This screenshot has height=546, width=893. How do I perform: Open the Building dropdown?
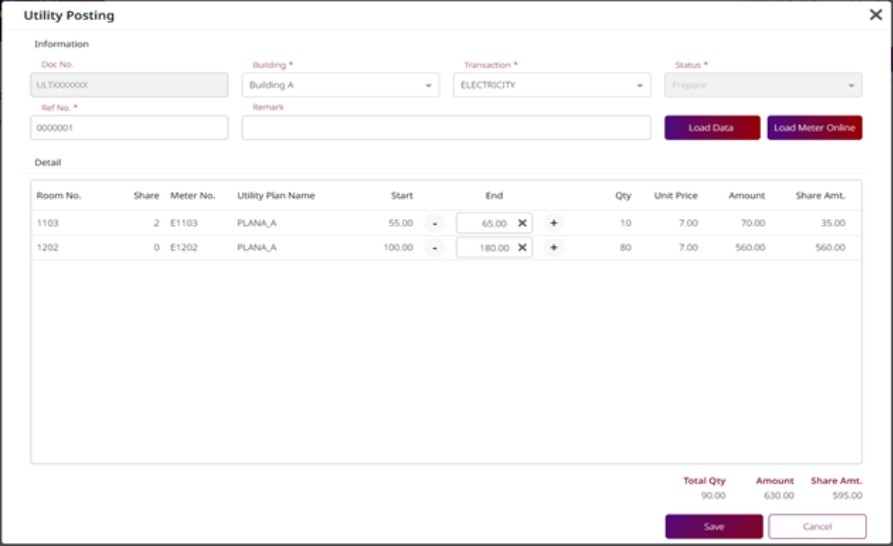click(340, 85)
